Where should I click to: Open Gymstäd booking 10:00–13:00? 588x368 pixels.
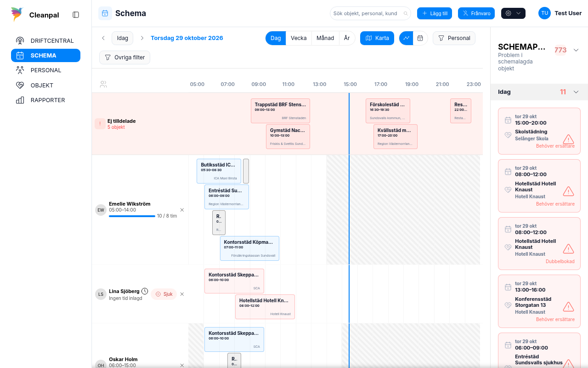pos(288,137)
